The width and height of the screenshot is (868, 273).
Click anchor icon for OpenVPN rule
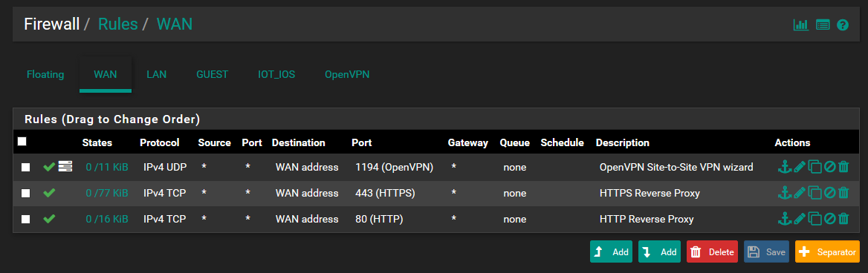pos(785,166)
